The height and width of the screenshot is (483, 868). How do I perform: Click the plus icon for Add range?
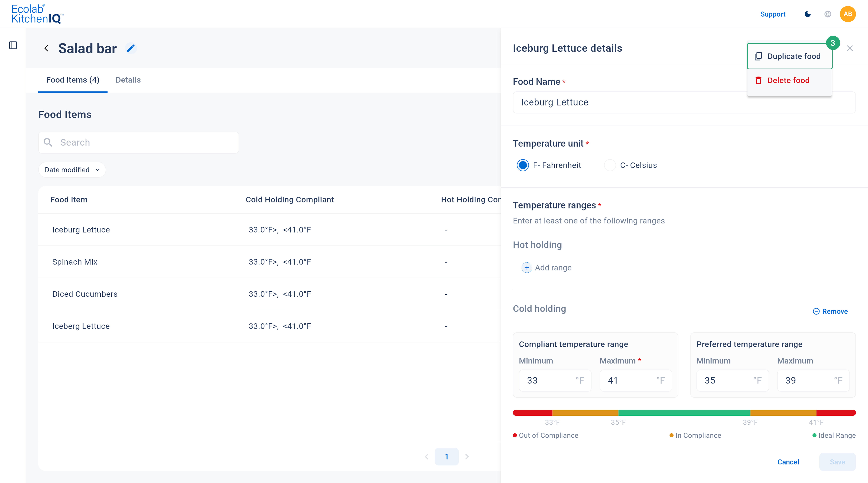(527, 267)
